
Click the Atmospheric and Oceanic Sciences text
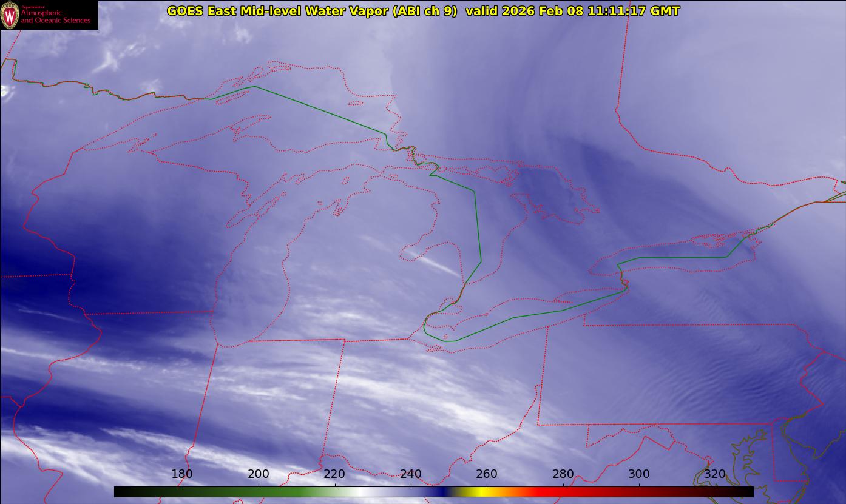tap(55, 16)
